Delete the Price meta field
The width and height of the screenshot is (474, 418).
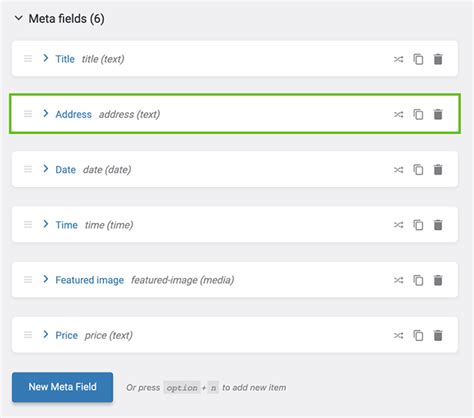(438, 335)
